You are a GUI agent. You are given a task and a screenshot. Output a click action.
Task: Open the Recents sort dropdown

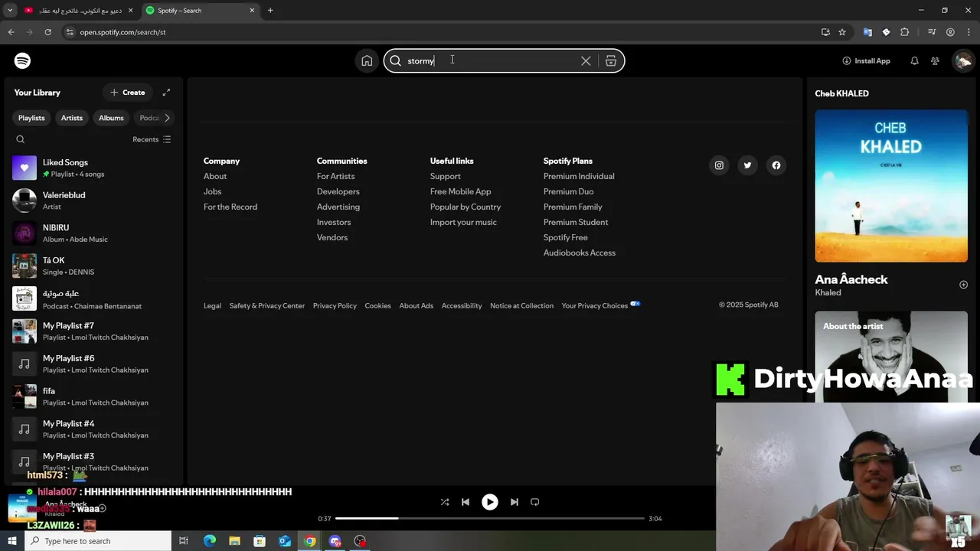(x=152, y=139)
